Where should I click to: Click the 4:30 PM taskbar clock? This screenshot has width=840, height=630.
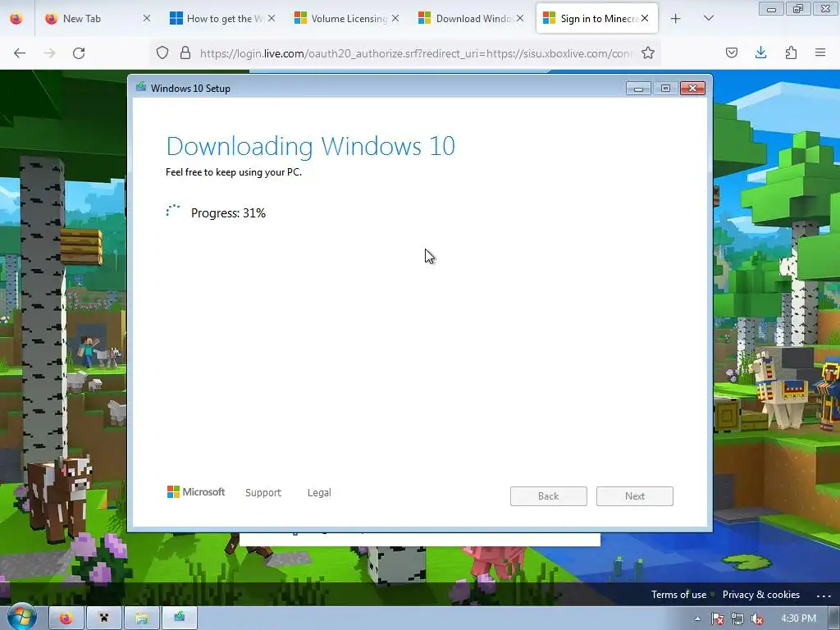click(798, 619)
